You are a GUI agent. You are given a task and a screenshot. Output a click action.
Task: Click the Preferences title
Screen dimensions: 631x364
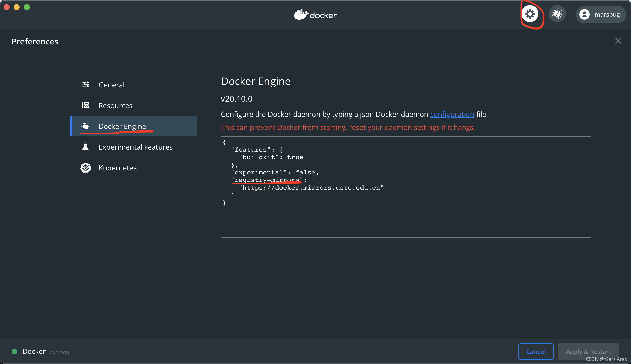[x=35, y=41]
